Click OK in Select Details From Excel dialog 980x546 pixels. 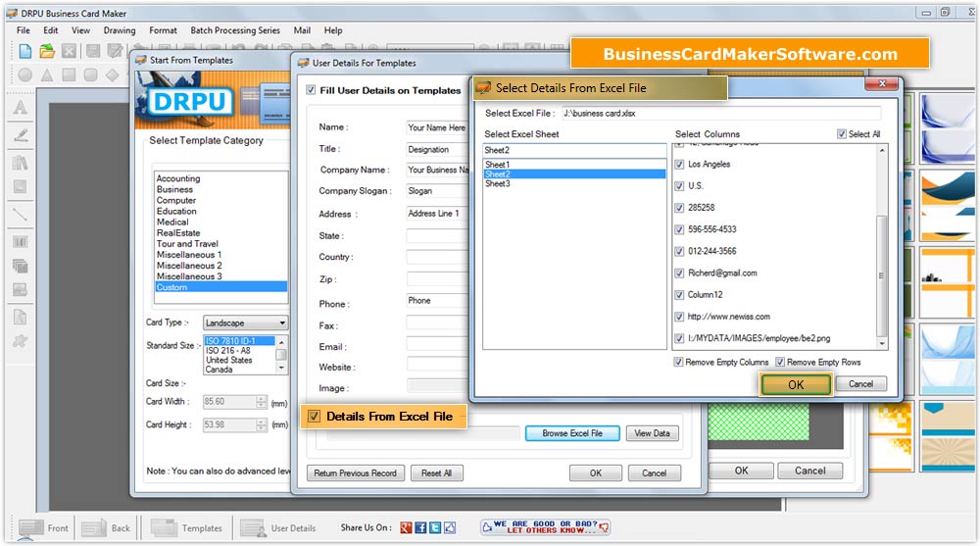click(x=796, y=384)
